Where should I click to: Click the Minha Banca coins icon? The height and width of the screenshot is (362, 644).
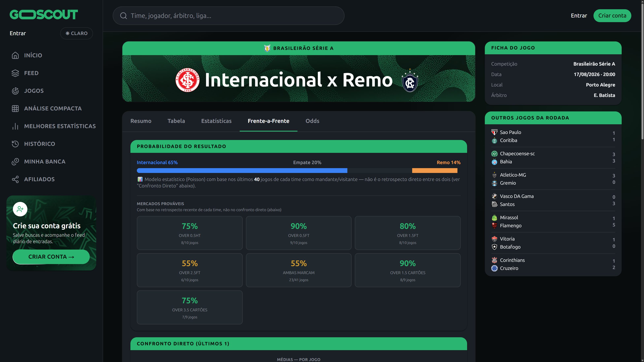click(x=15, y=162)
